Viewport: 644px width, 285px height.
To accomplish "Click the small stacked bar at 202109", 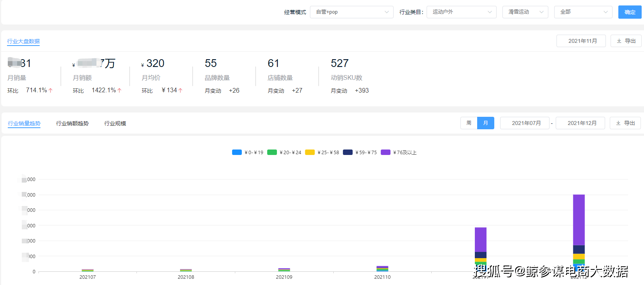I will pyautogui.click(x=284, y=270).
